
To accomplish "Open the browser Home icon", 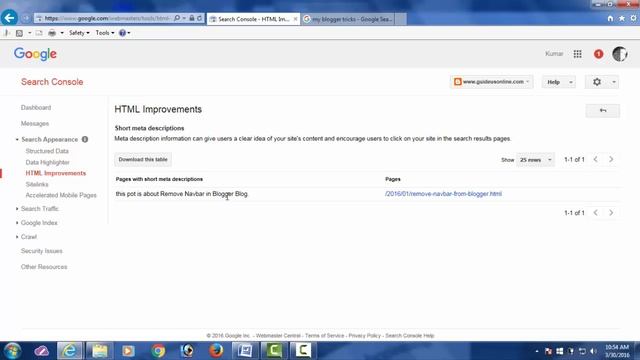I will click(x=610, y=19).
